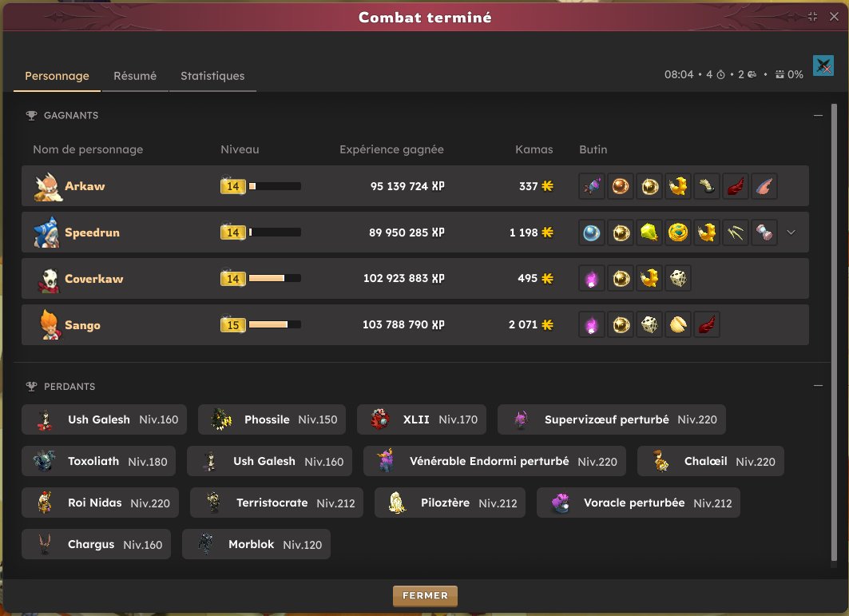Click Arkaw's golden wing loot item
This screenshot has width=849, height=616.
click(x=678, y=186)
